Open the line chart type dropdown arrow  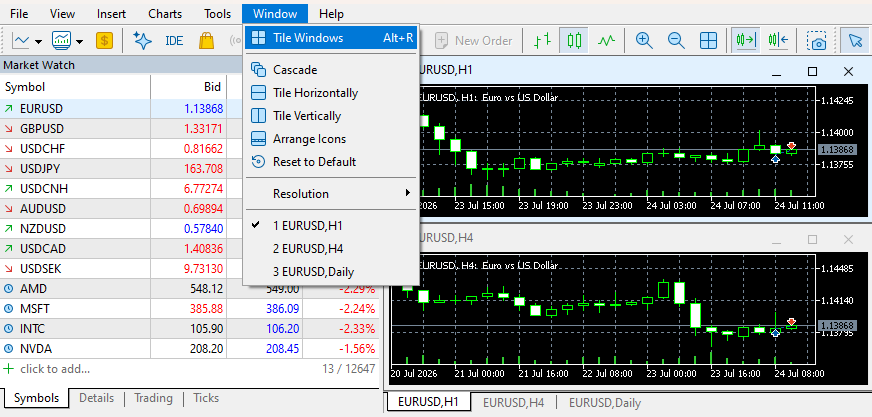pyautogui.click(x=38, y=41)
